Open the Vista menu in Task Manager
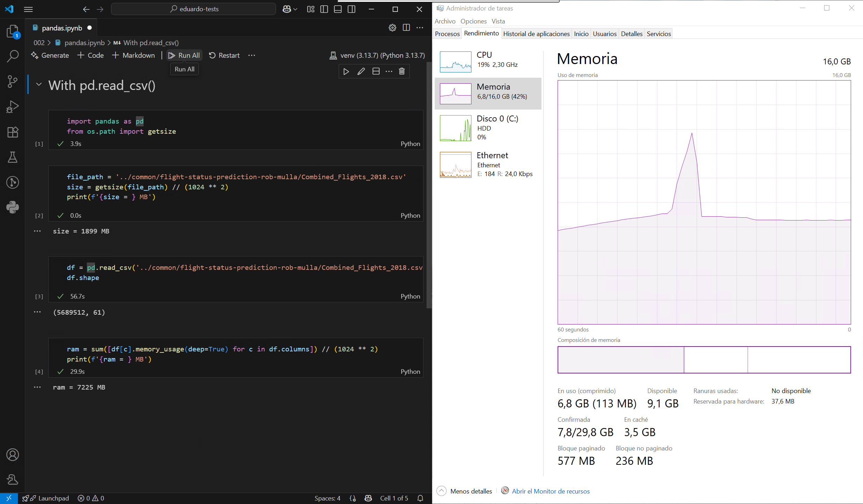Screen dimensions: 863x504 pos(498,21)
